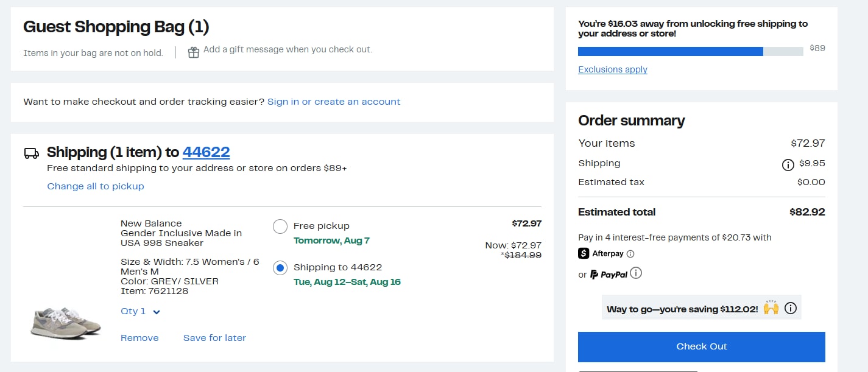Open the PayPal info icon
This screenshot has height=372, width=868.
636,273
